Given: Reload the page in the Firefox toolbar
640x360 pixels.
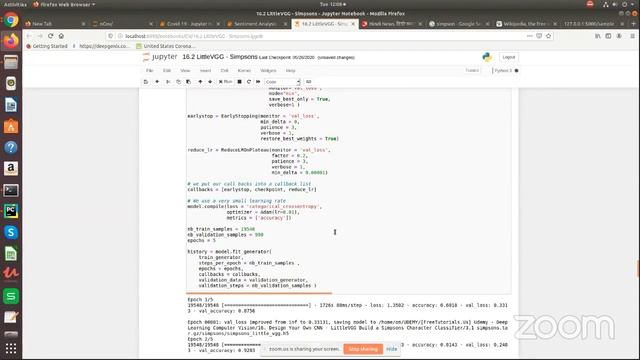Looking at the screenshot, I should click(x=51, y=36).
